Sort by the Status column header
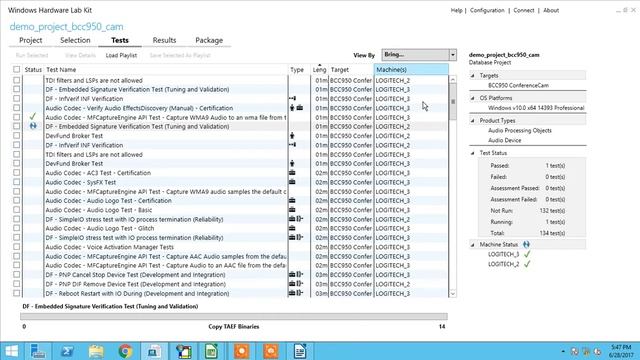 33,70
